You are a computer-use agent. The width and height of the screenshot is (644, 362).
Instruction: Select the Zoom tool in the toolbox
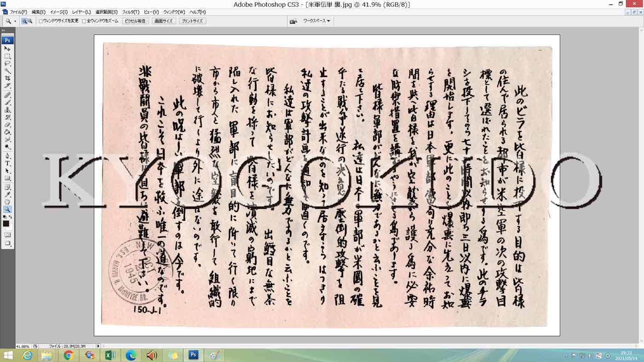coord(7,209)
